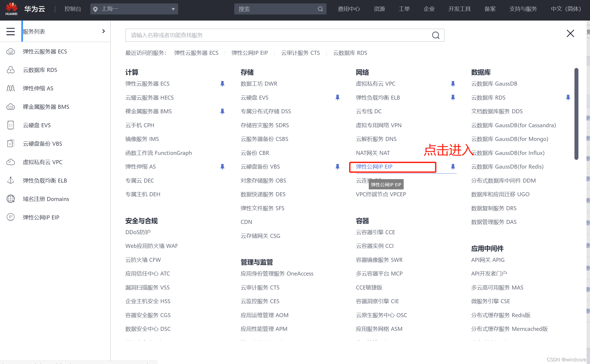
Task: Click the 域名注册 Domains globe icon
Action: (11, 199)
